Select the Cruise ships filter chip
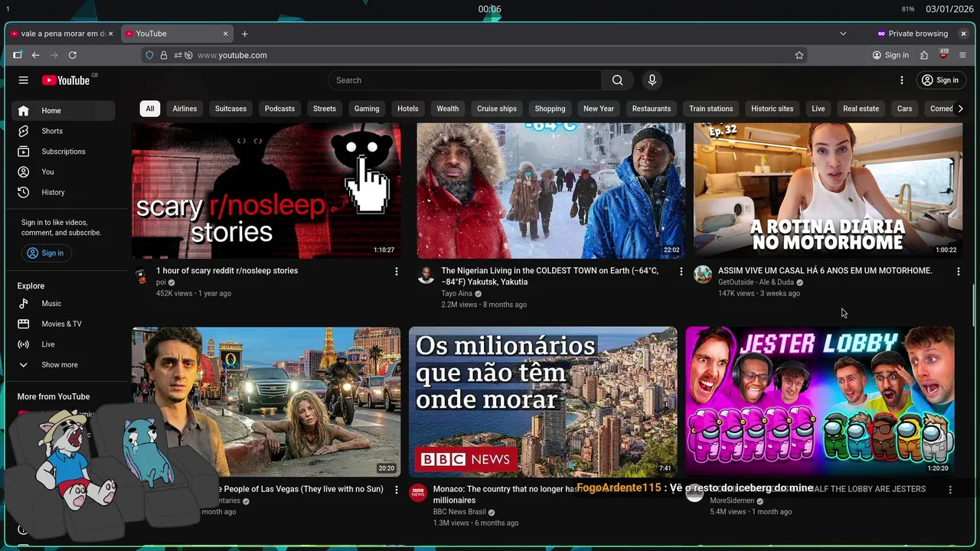The height and width of the screenshot is (551, 980). click(497, 109)
